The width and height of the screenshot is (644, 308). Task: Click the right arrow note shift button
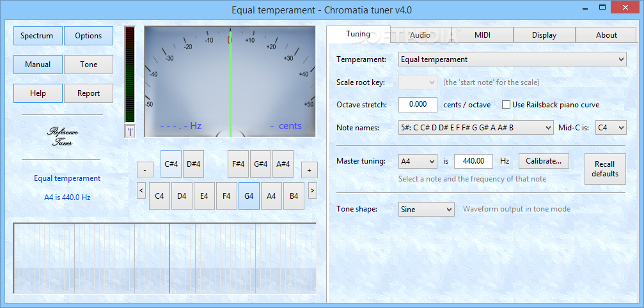click(313, 190)
